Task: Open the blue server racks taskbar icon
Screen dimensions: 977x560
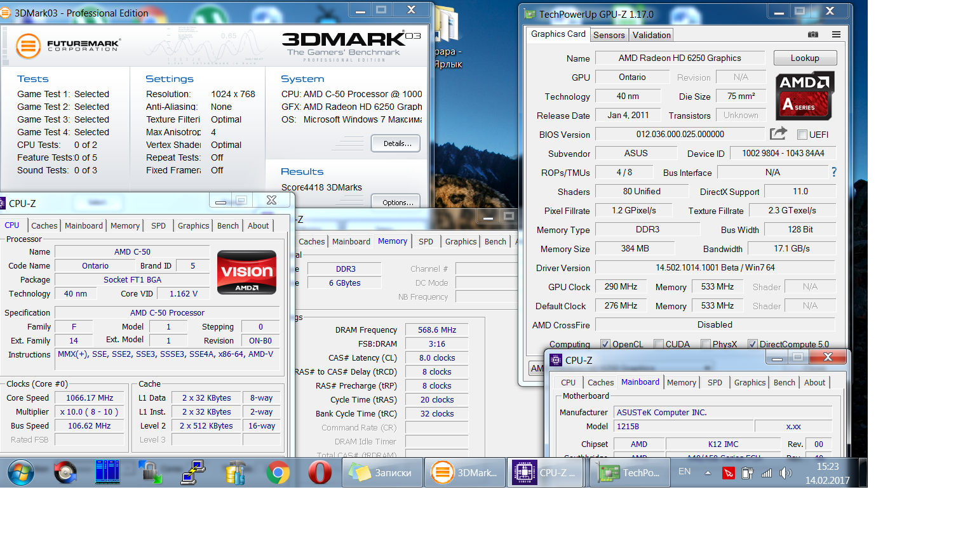Action: 107,472
